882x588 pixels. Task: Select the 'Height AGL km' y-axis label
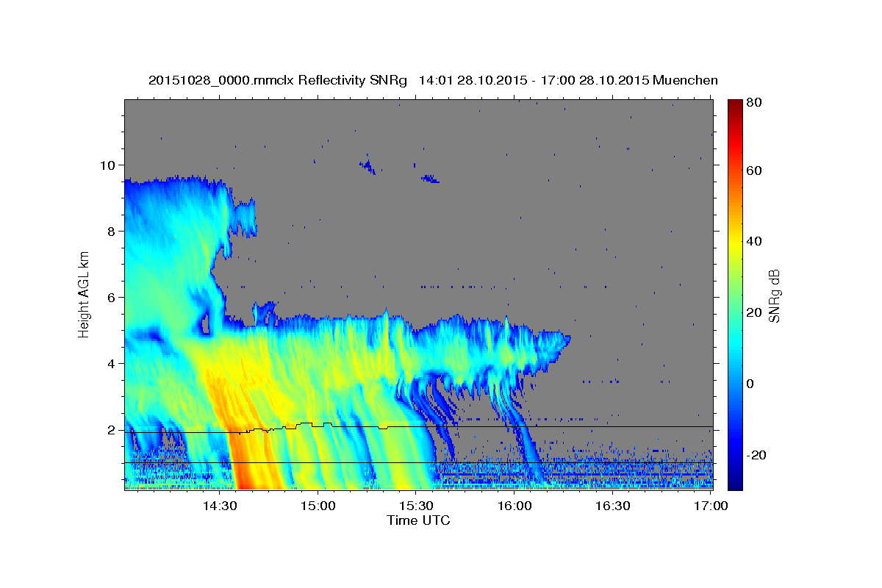coord(85,295)
